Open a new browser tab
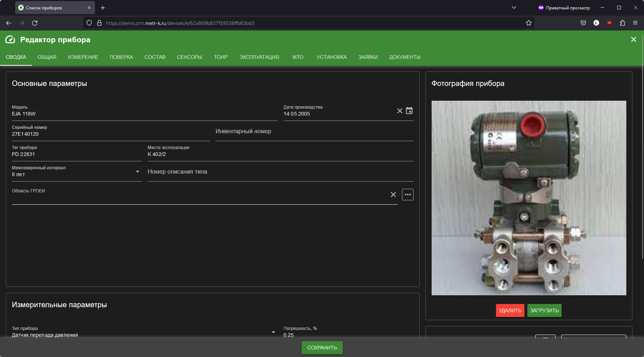 (103, 8)
